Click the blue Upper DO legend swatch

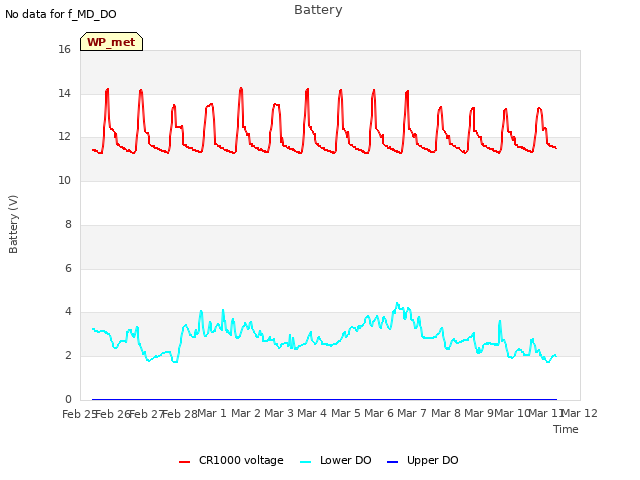(392, 462)
